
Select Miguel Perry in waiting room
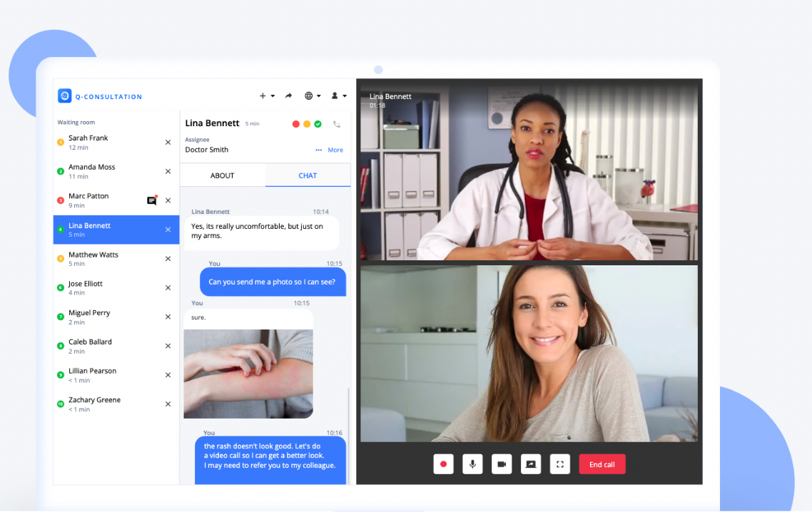click(116, 317)
